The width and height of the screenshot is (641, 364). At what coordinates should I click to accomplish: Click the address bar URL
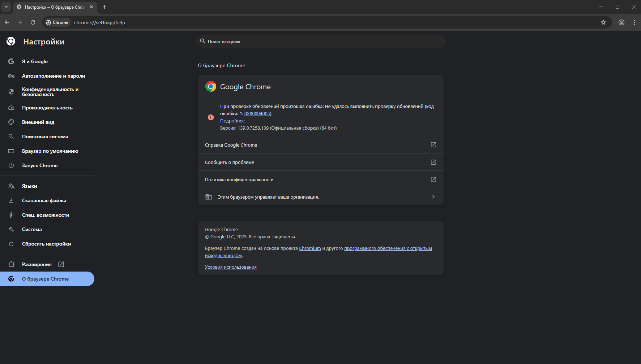(100, 22)
